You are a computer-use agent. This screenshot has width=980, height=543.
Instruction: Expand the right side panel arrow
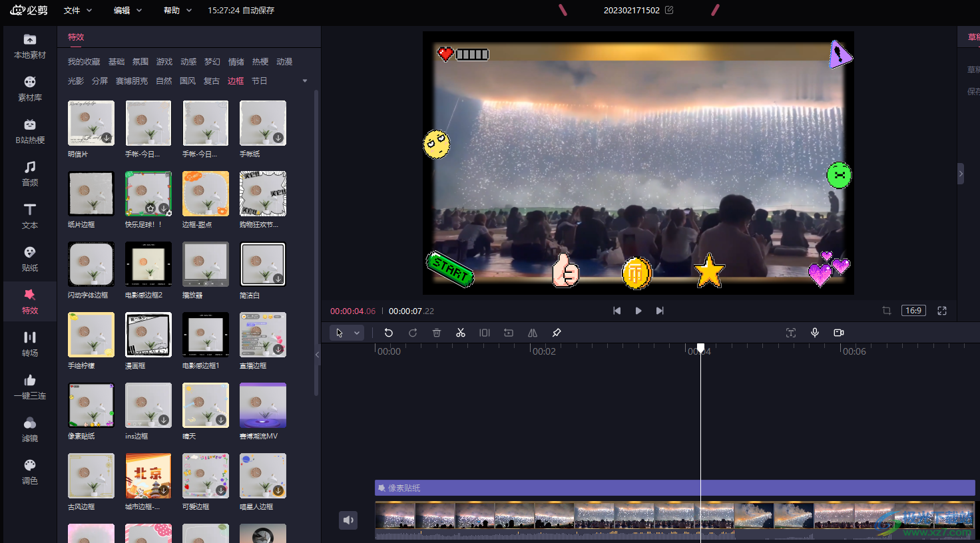(961, 174)
